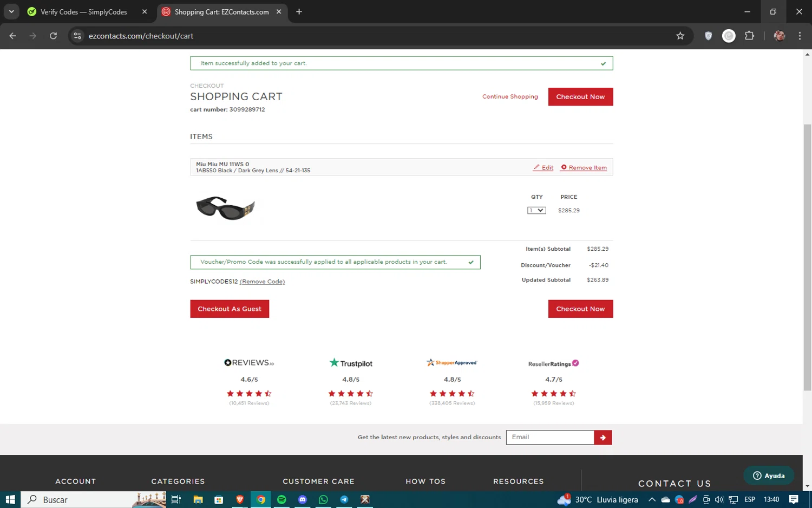Click the top Checkout Now button
The image size is (812, 508).
(580, 96)
